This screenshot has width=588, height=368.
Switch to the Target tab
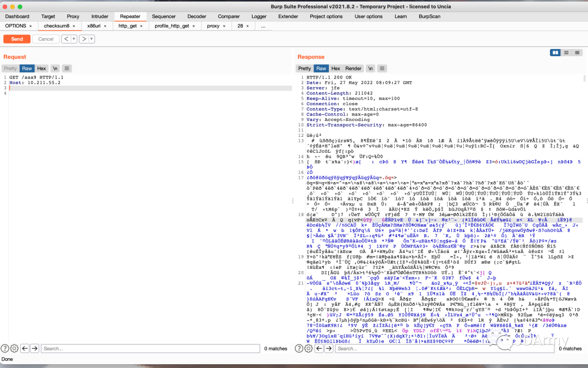[x=48, y=16]
